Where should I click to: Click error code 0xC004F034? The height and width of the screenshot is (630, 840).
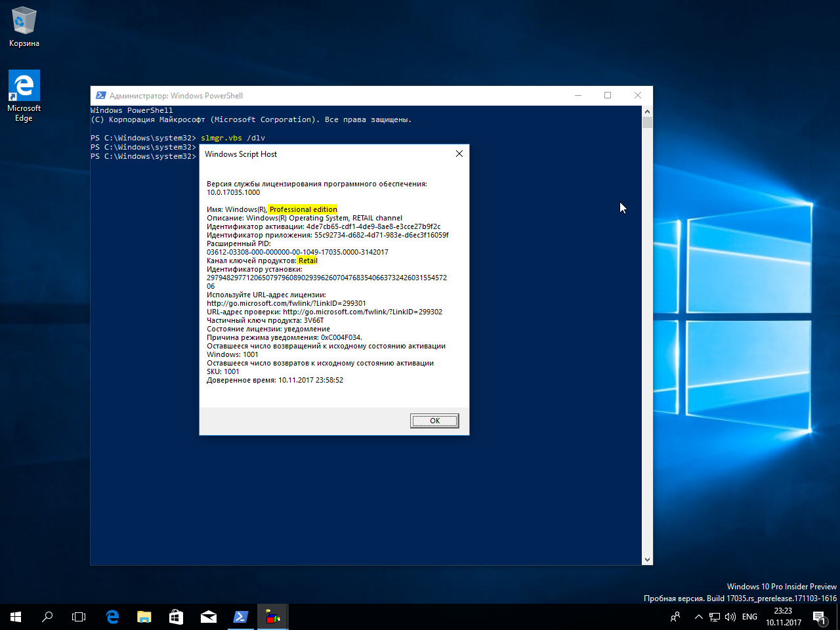(341, 337)
